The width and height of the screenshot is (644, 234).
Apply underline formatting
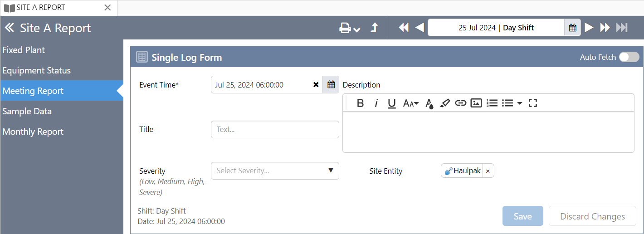pos(392,103)
